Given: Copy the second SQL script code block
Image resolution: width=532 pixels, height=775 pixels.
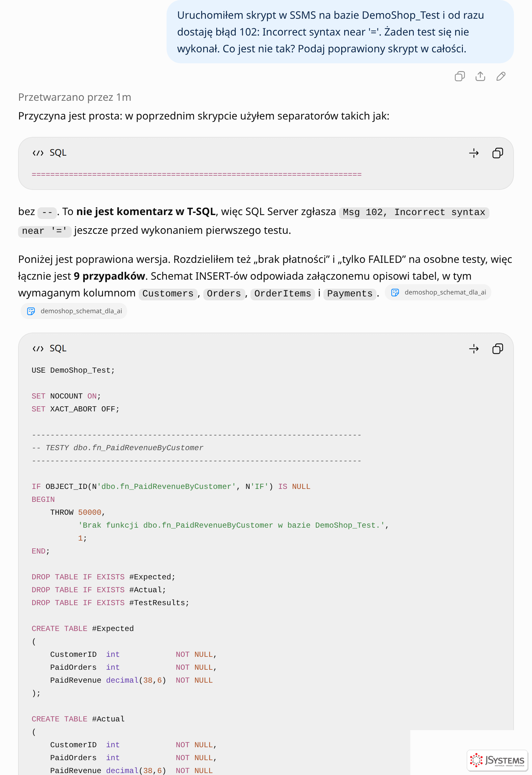Looking at the screenshot, I should point(497,349).
